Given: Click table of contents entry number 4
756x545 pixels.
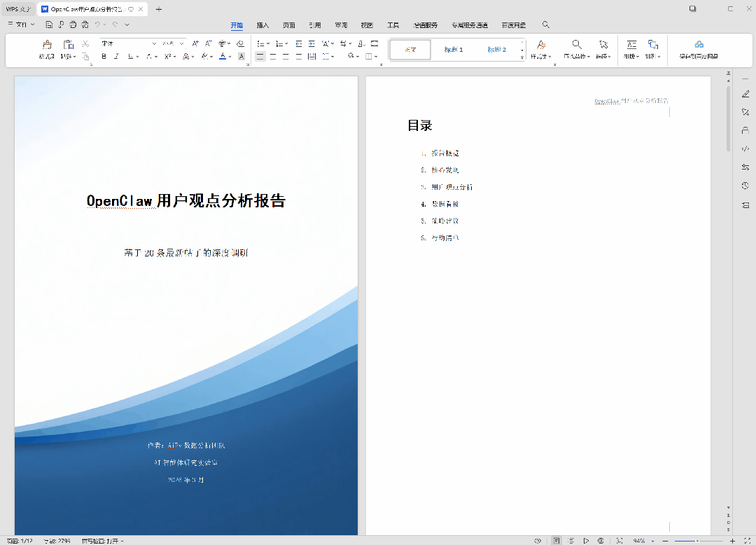Looking at the screenshot, I should (x=439, y=204).
